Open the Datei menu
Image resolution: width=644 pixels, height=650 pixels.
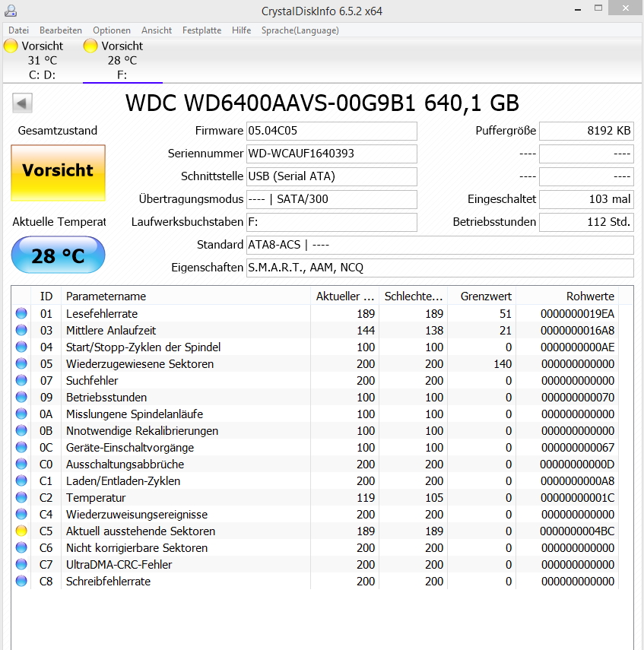(x=19, y=30)
